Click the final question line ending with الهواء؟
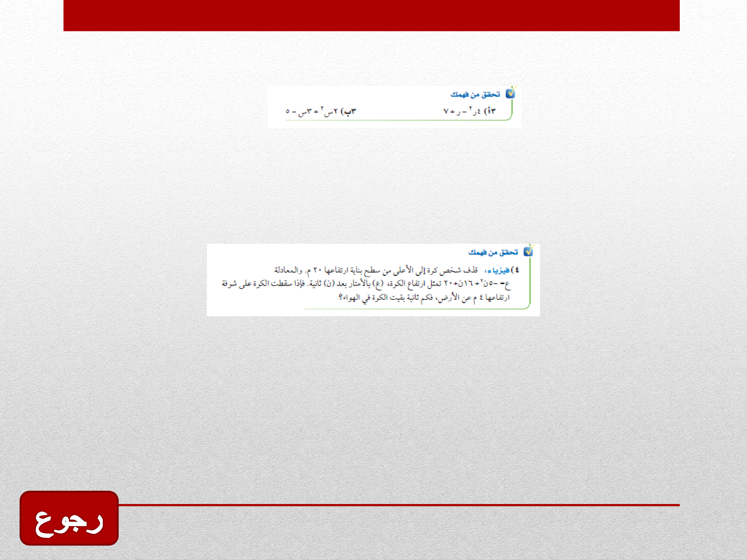Image resolution: width=747 pixels, height=560 pixels. (x=424, y=298)
